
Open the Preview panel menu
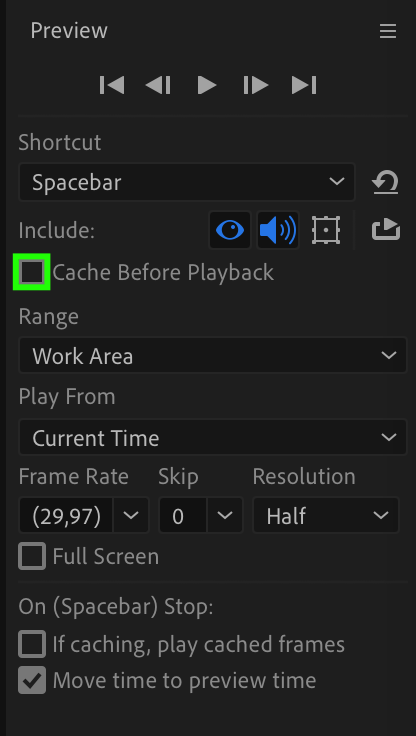point(388,31)
